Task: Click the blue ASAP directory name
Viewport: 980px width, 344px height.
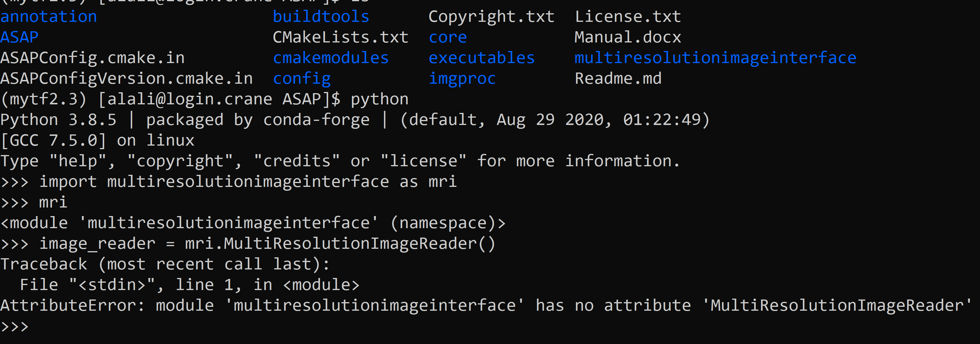Action: (x=19, y=37)
